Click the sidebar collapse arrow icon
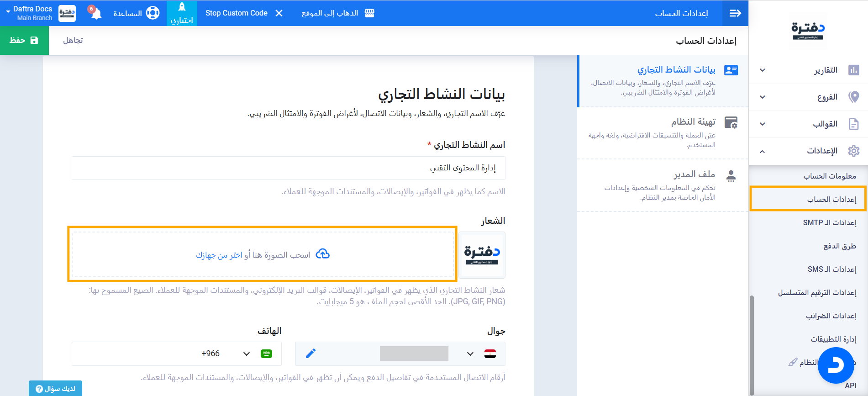 735,13
